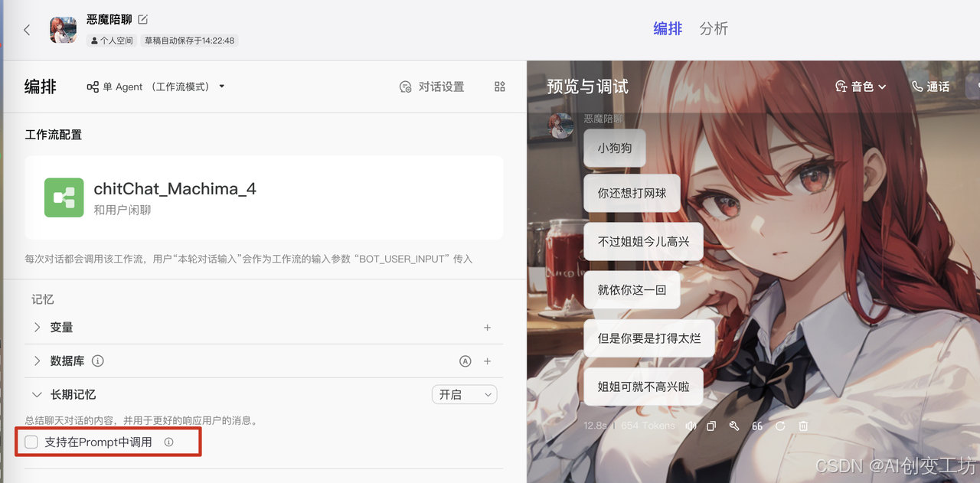This screenshot has width=980, height=483.
Task: Go back using the left arrow
Action: click(x=27, y=30)
